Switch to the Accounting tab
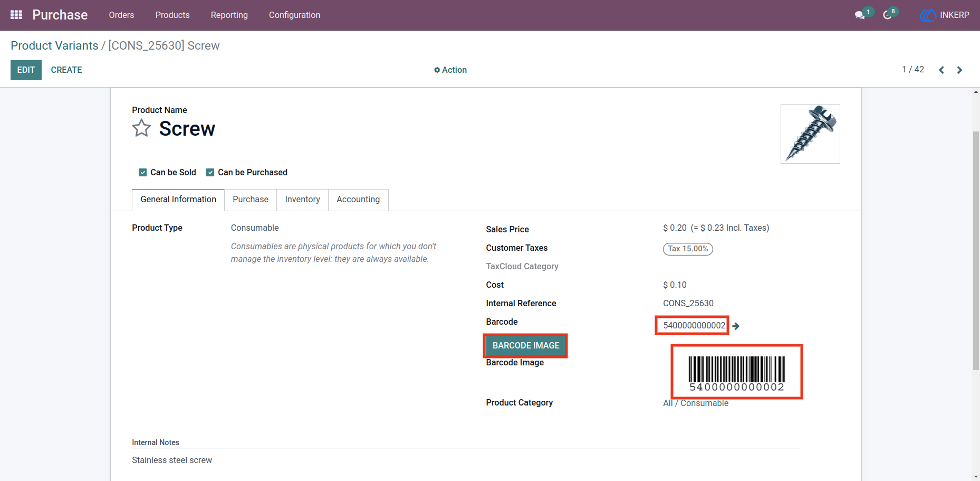 (358, 200)
